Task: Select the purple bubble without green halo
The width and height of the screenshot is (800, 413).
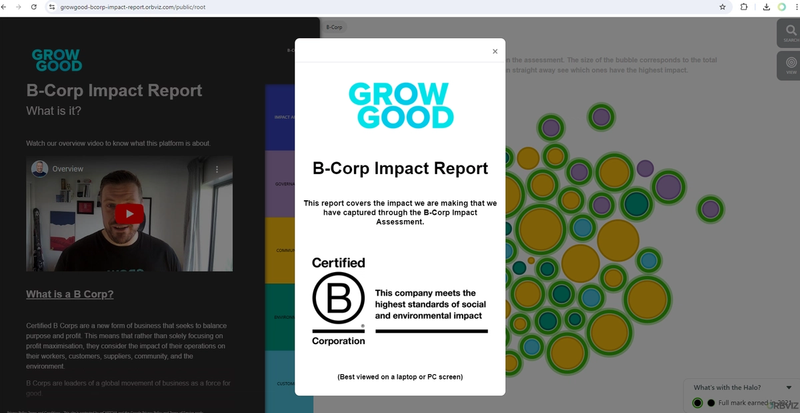Action: coord(645,168)
